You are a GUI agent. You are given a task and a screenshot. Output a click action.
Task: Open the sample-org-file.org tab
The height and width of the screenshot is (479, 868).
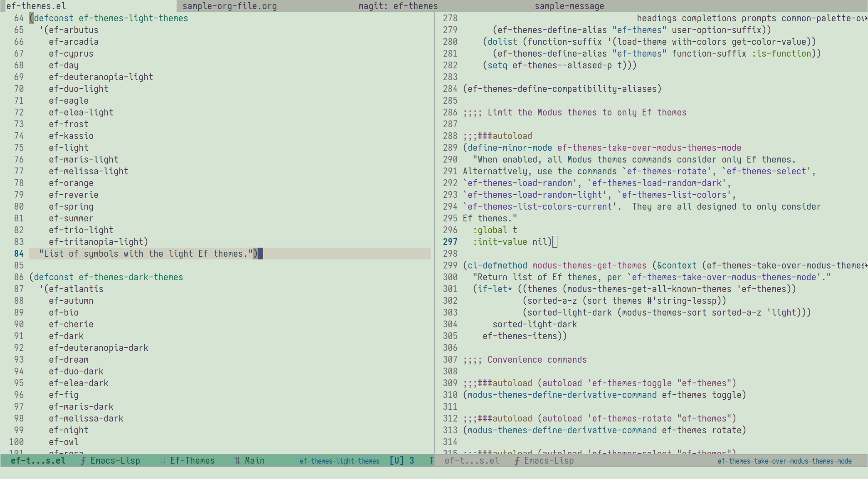pyautogui.click(x=230, y=6)
